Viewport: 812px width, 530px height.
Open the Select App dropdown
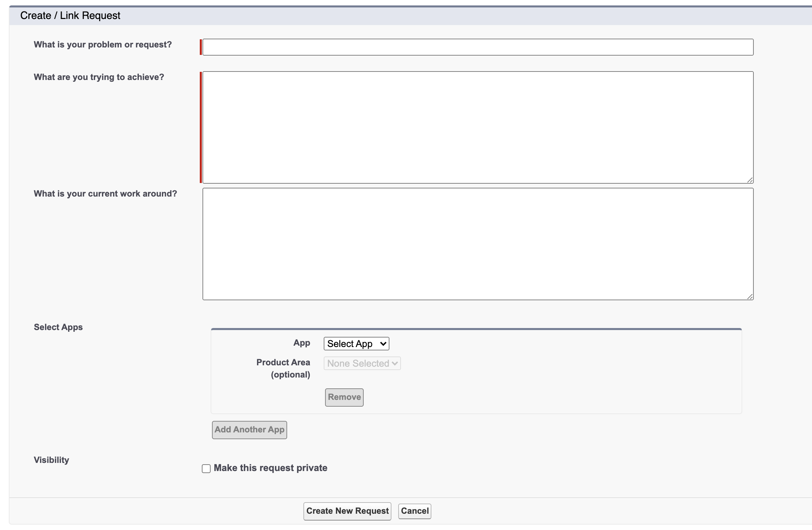[x=356, y=344]
